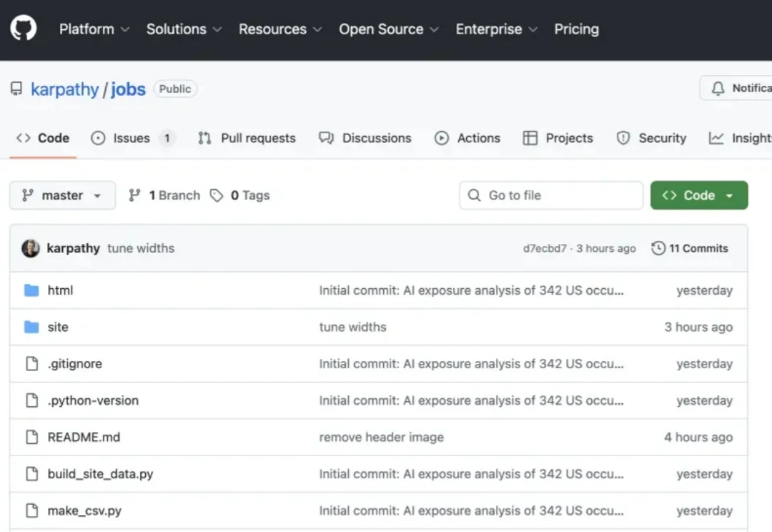Open the build_site_data.py file link
Image resolution: width=772 pixels, height=532 pixels.
[100, 473]
